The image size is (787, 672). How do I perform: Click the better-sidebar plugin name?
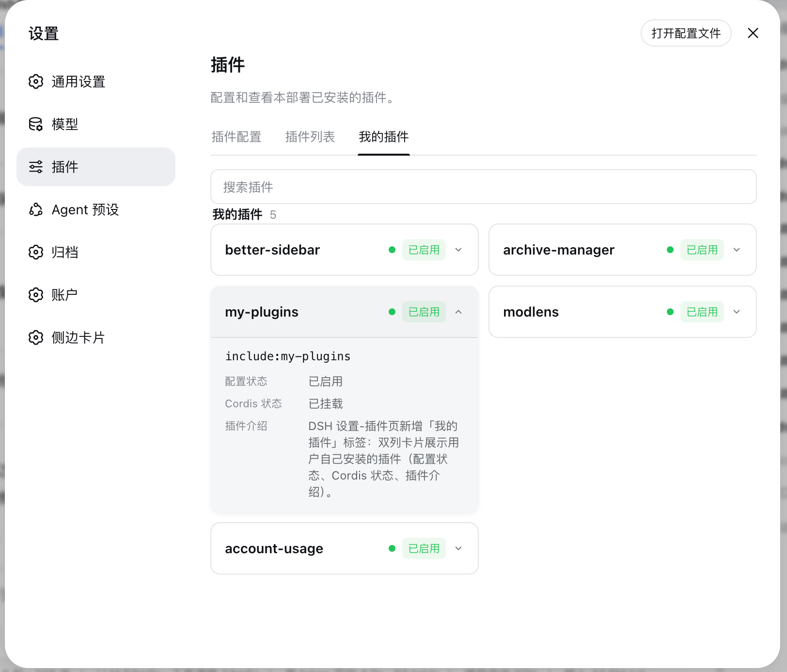pyautogui.click(x=272, y=250)
